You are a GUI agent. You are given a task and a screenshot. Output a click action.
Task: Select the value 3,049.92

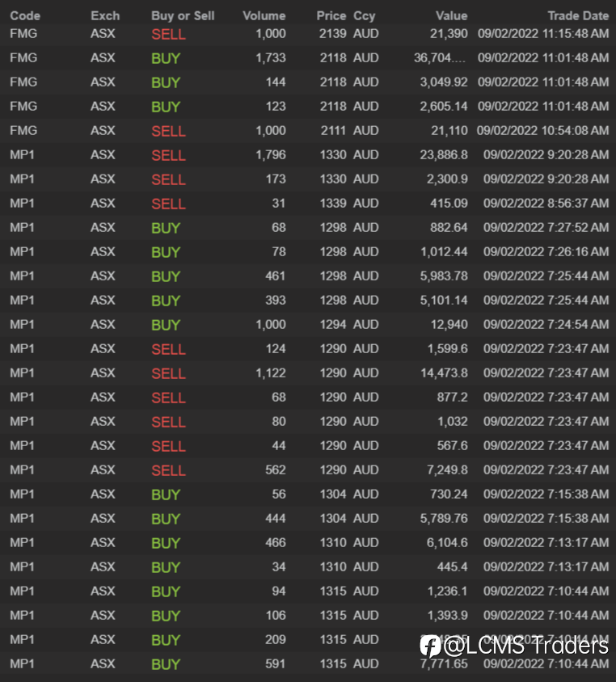pos(444,82)
